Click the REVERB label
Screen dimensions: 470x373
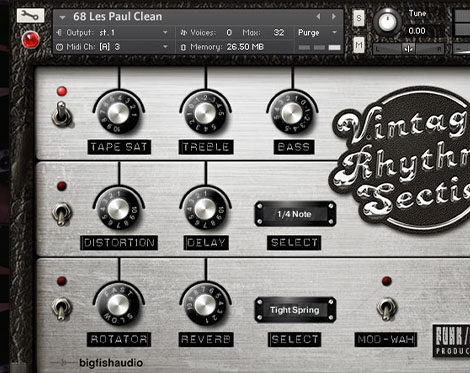click(206, 339)
